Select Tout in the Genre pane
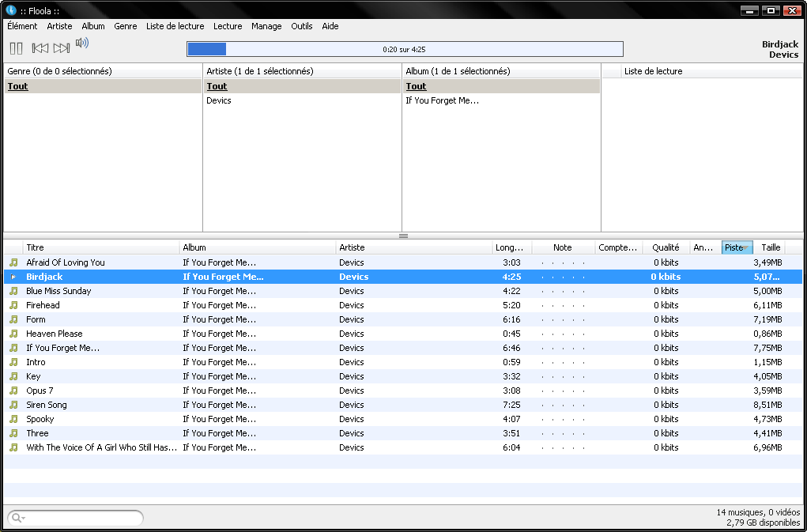 [103, 86]
